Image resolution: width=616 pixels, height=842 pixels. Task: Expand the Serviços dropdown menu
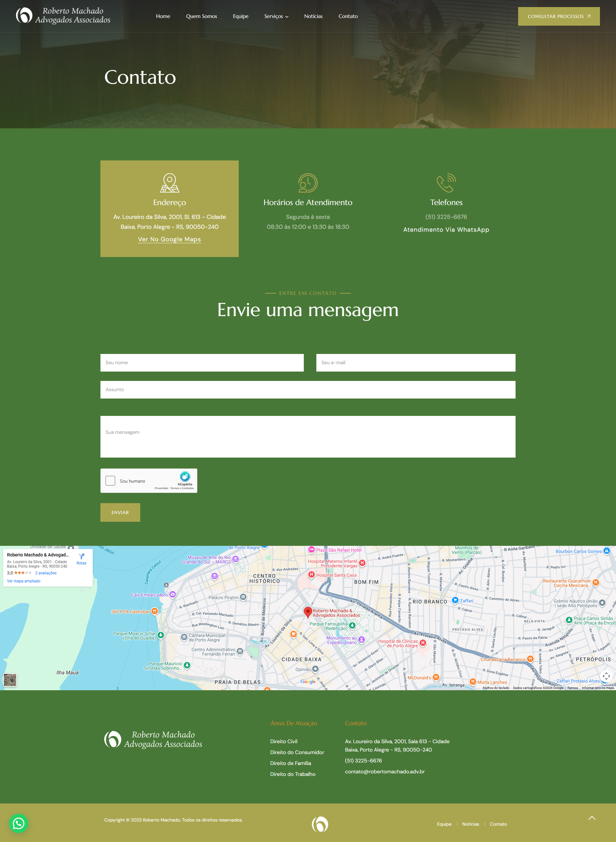pos(276,16)
